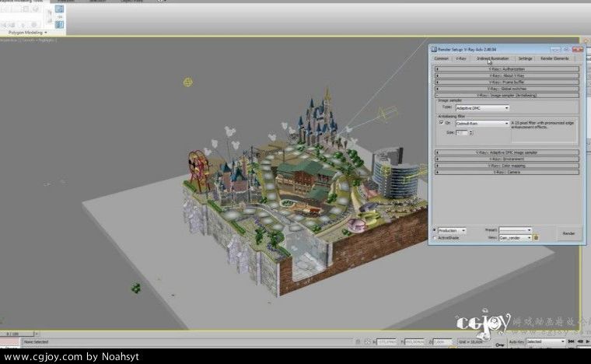Select the yellow light helper in viewport

coord(187,82)
